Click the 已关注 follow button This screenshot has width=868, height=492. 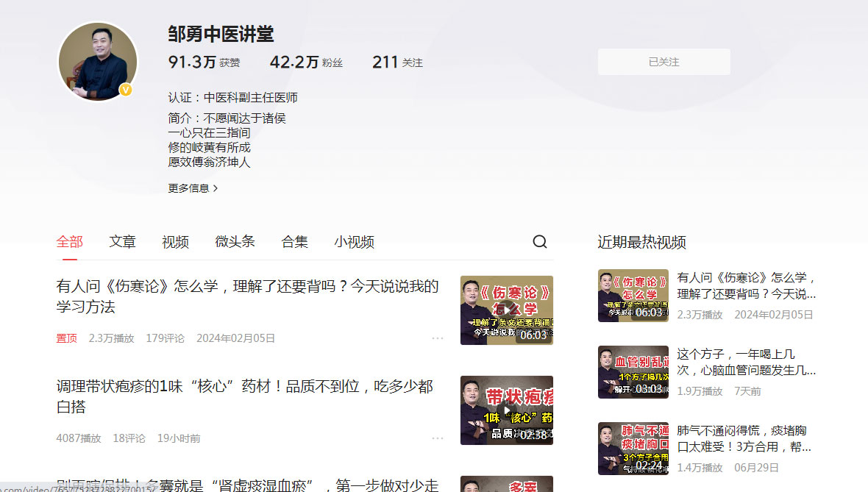click(664, 62)
